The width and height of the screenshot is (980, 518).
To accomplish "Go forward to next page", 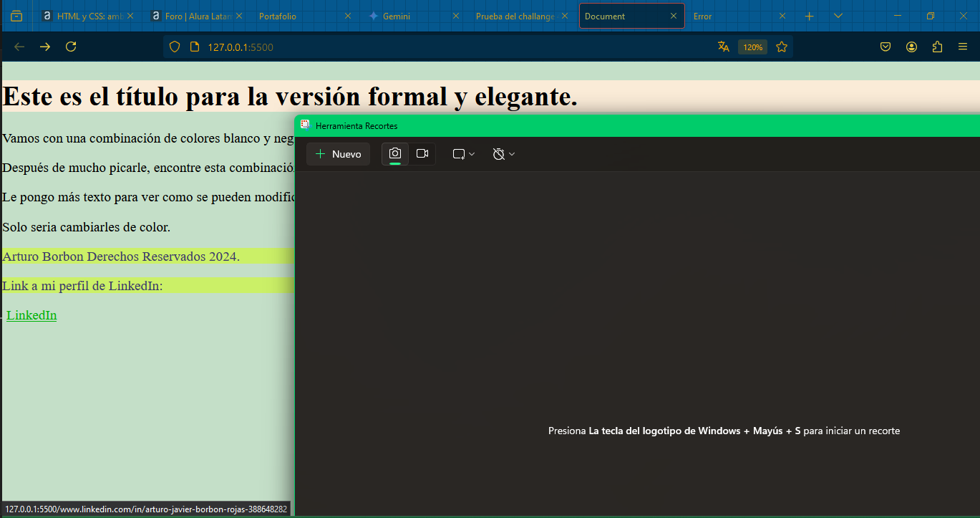I will [45, 47].
